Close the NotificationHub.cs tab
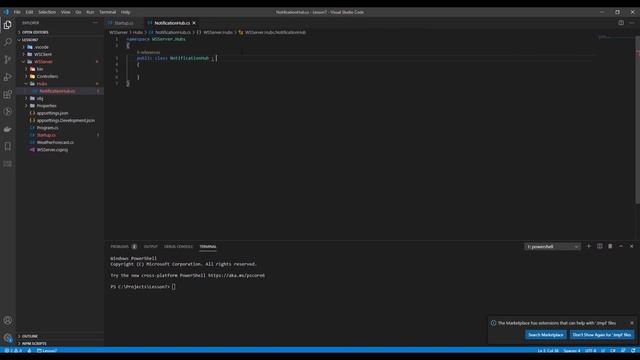This screenshot has width=640, height=360. pos(194,23)
